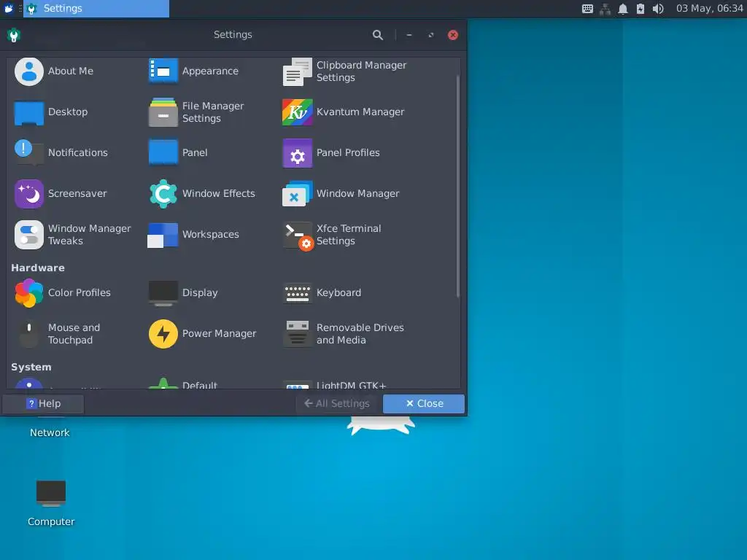Open File Manager Settings

196,112
